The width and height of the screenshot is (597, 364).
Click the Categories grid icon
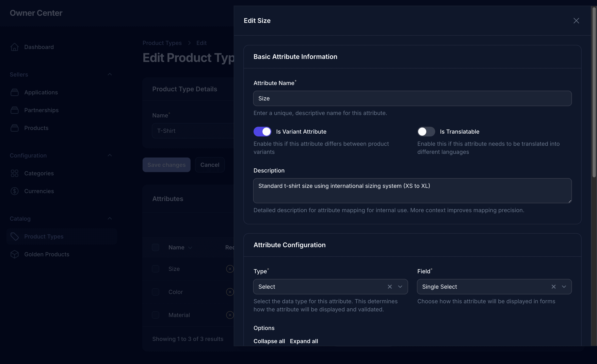click(x=15, y=173)
